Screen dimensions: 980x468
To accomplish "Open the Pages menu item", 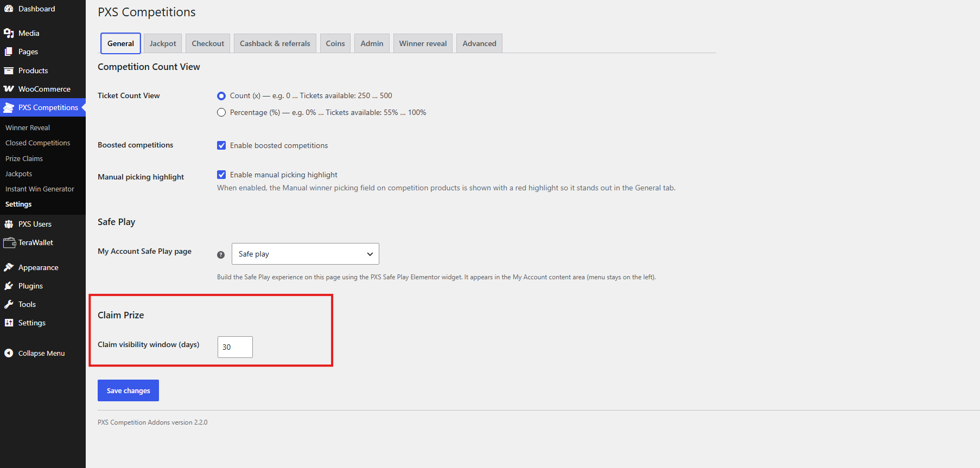I will [x=43, y=52].
